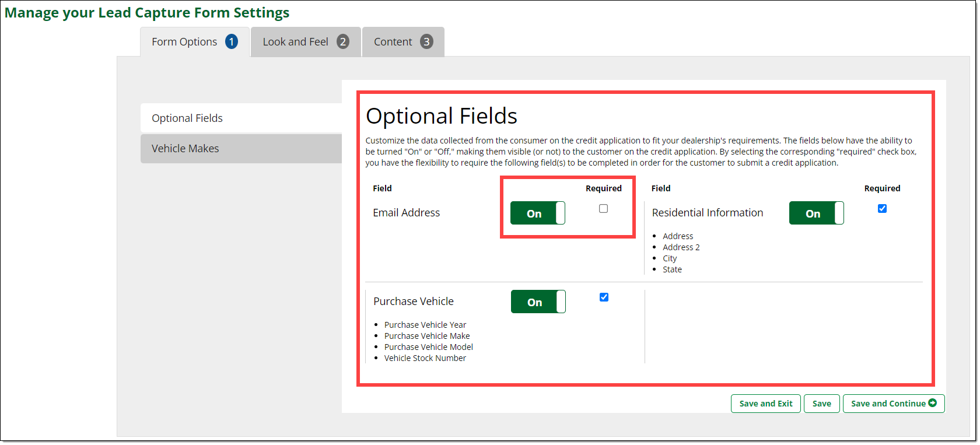
Task: Disable the Purchase Vehicle field switch
Action: [x=538, y=302]
